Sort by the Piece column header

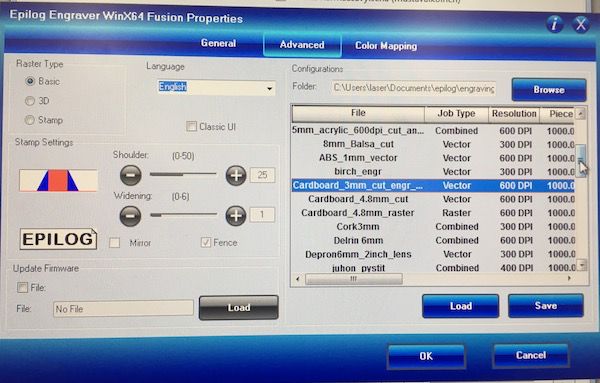(557, 114)
